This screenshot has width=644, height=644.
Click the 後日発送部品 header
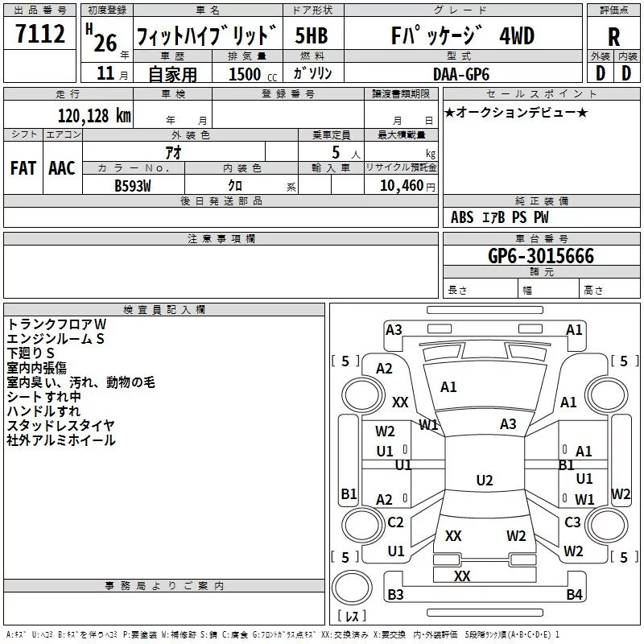click(221, 201)
